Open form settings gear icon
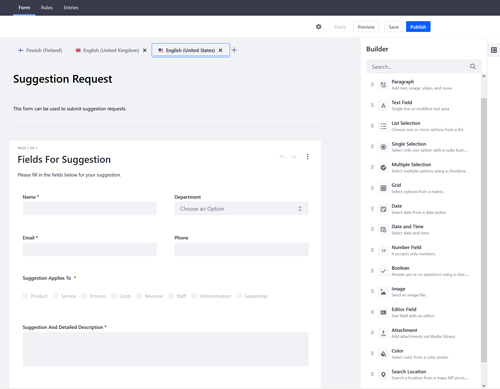Image resolution: width=500 pixels, height=389 pixels. [x=318, y=27]
